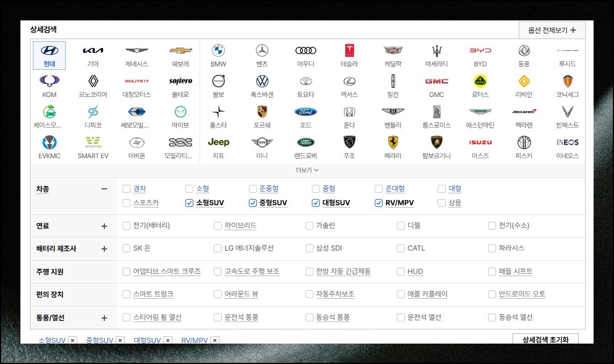Select the Porsche (포르쉐) crest logo

(x=262, y=112)
